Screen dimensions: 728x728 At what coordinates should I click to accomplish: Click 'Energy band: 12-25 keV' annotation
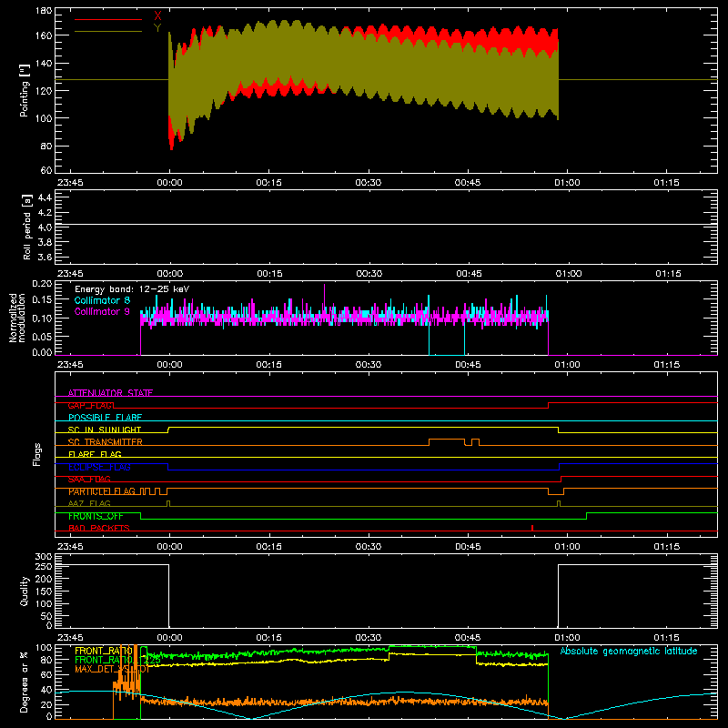pyautogui.click(x=132, y=289)
